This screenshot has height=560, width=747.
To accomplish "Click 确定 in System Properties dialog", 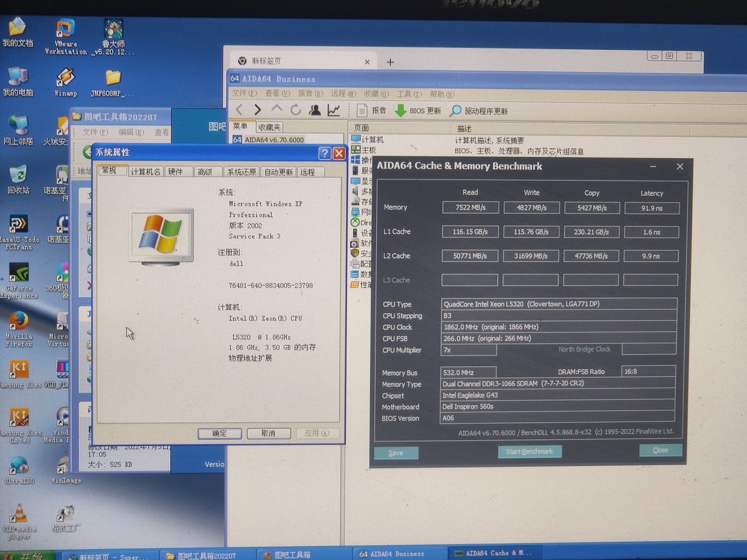I will [x=220, y=433].
